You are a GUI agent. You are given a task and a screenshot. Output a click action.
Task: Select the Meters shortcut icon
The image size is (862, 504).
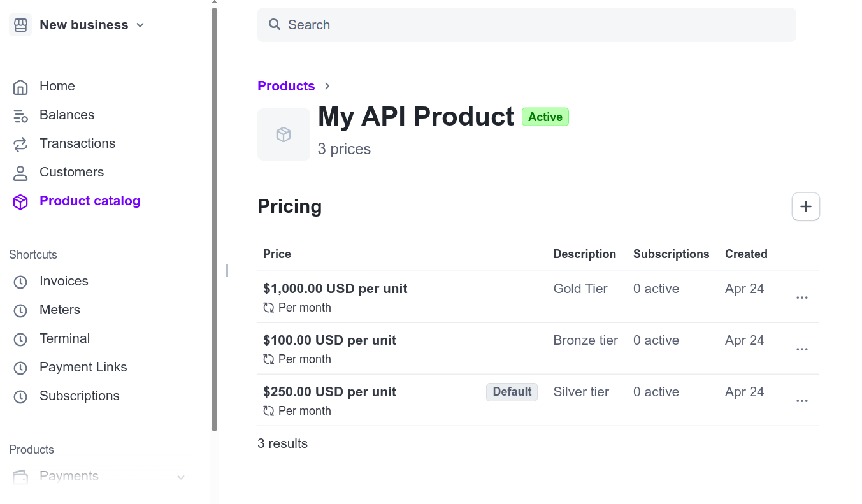point(20,310)
